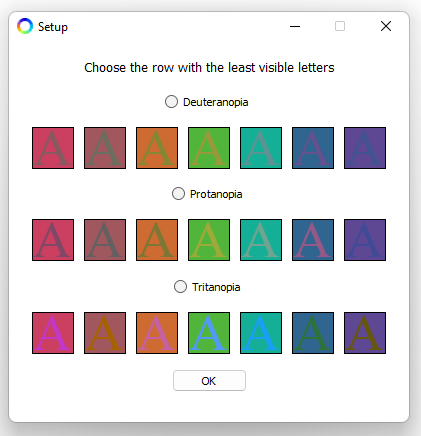Select the Tritanopia radio button
Viewport: 421px width, 436px height.
(x=180, y=287)
